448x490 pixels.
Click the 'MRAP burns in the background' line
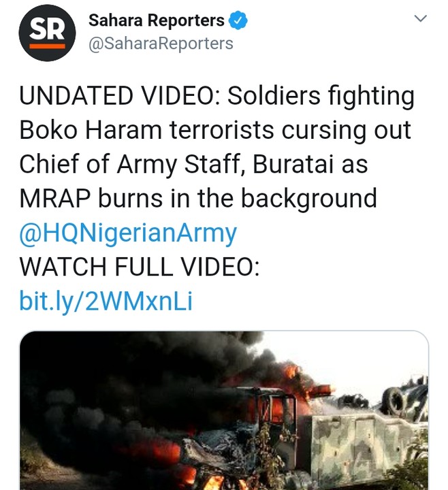tap(197, 199)
